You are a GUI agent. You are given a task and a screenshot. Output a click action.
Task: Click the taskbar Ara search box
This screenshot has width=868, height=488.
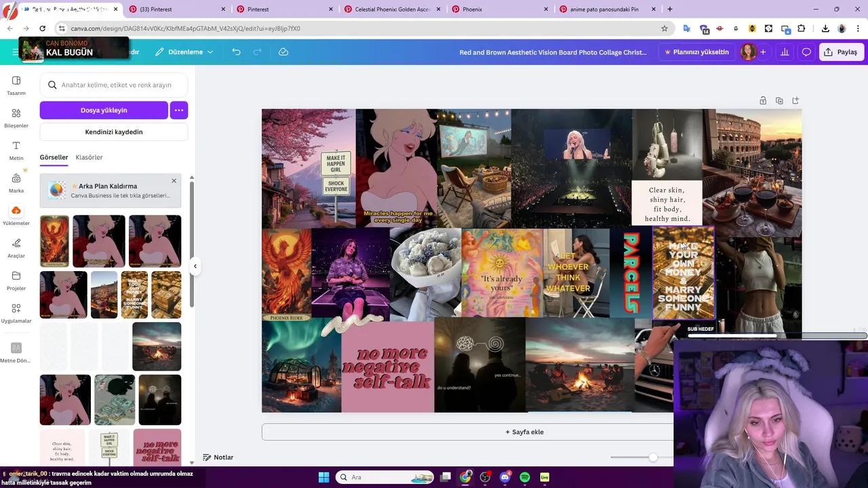(384, 477)
